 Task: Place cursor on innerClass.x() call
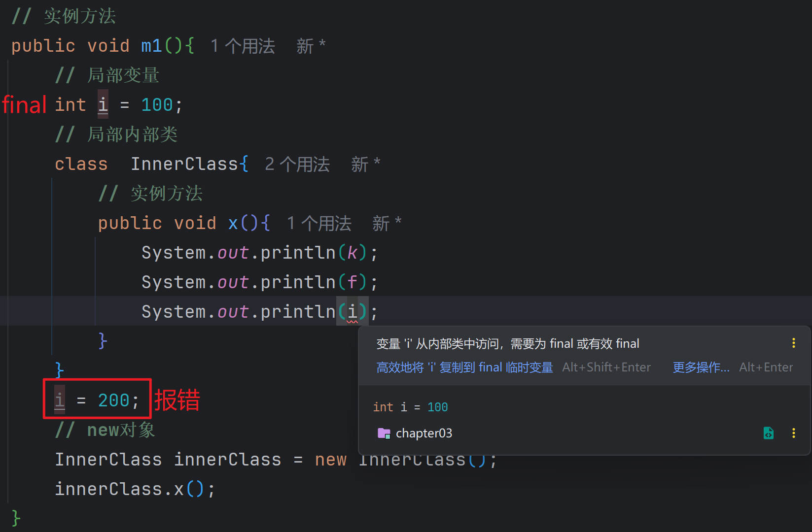pyautogui.click(x=134, y=489)
